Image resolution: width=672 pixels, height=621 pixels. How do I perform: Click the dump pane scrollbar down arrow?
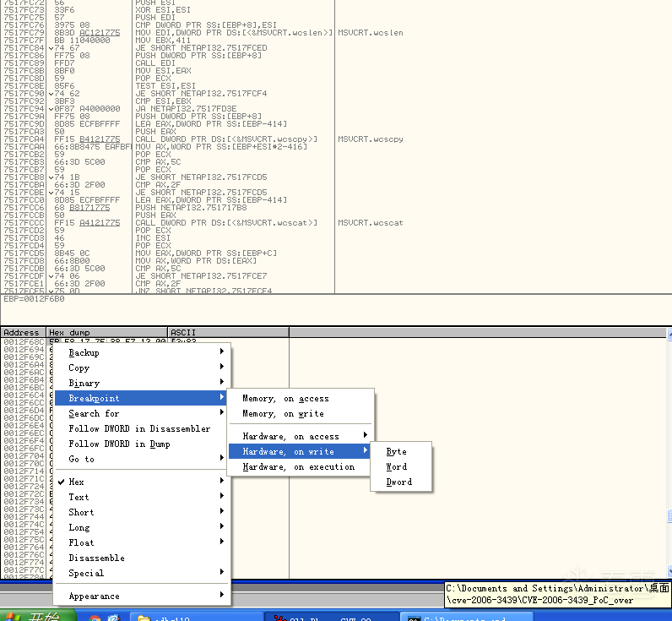[669, 571]
